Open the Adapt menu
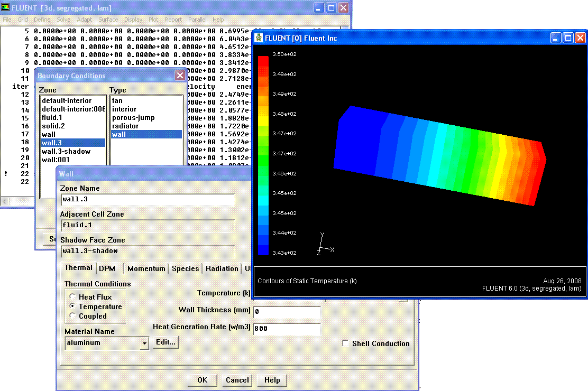 [x=85, y=20]
